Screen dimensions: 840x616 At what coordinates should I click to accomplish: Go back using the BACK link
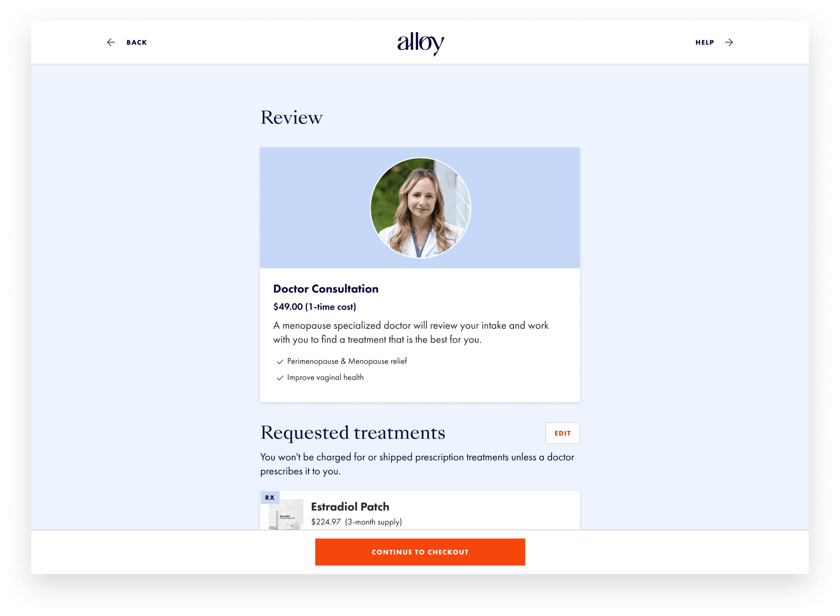(x=136, y=43)
